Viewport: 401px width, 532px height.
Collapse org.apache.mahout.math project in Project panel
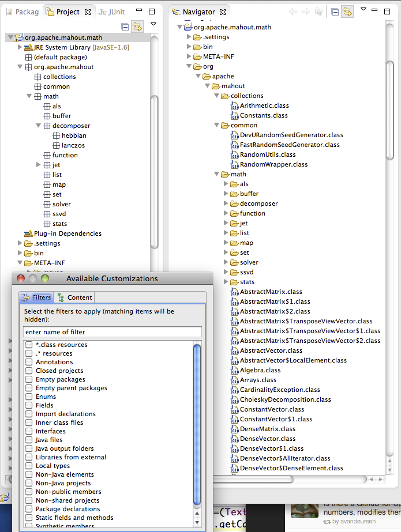click(x=10, y=37)
